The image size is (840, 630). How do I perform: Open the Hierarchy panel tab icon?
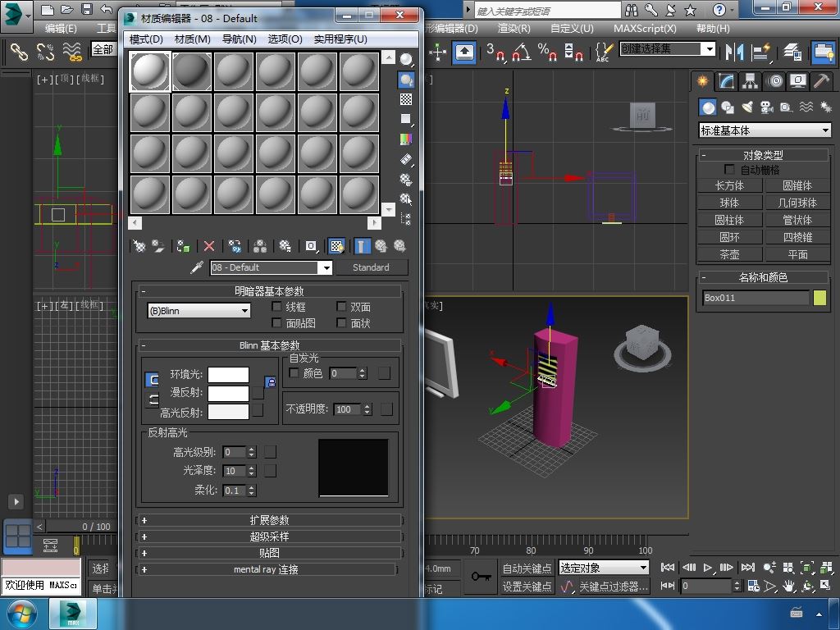click(750, 81)
